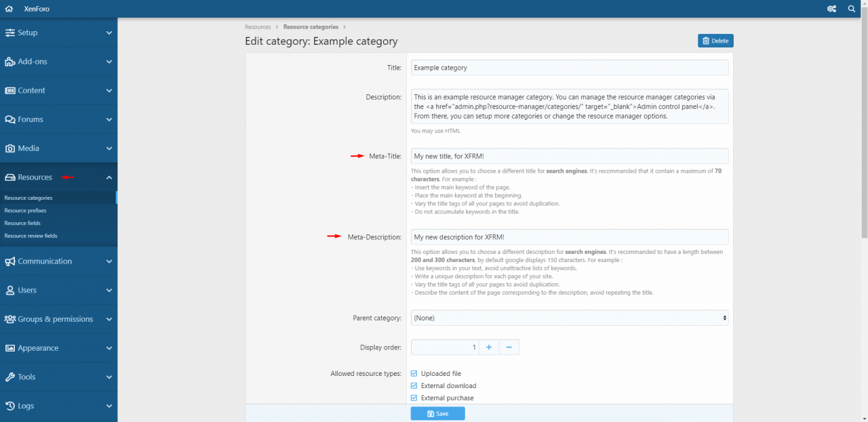Click the Content newspaper icon
The image size is (868, 422).
(x=10, y=90)
